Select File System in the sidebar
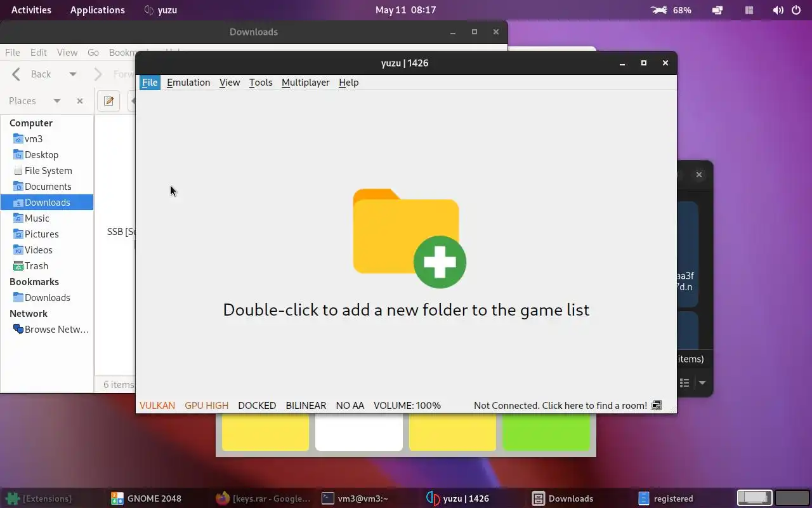The height and width of the screenshot is (508, 812). [x=47, y=171]
